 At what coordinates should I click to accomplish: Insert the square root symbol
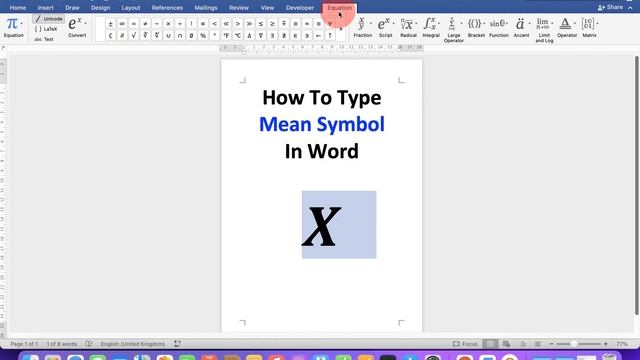[x=133, y=36]
